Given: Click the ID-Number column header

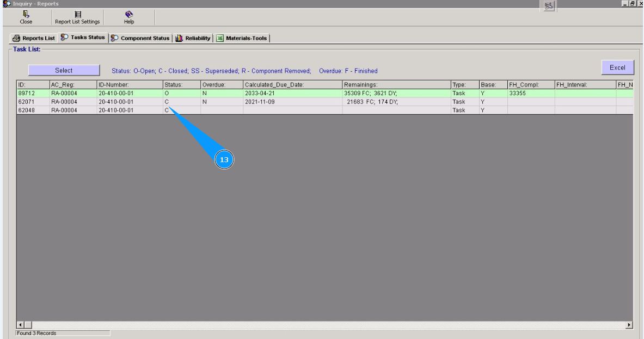Looking at the screenshot, I should coord(130,84).
